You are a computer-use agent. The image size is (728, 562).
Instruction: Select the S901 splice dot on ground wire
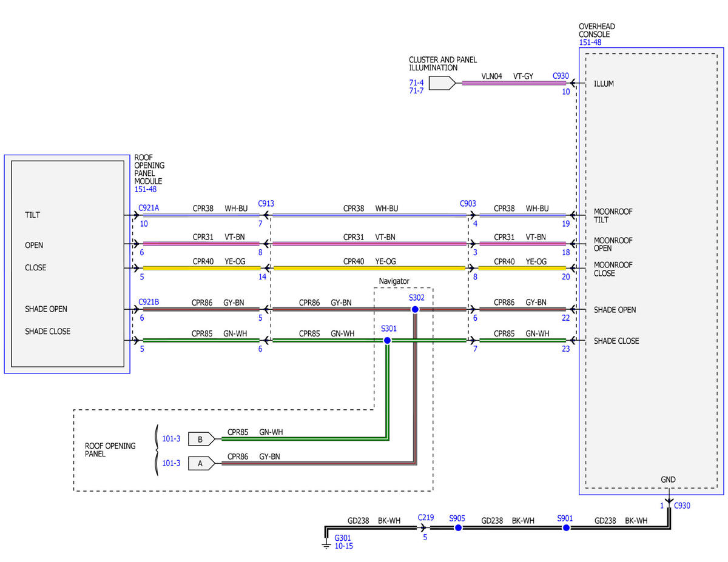pos(565,528)
